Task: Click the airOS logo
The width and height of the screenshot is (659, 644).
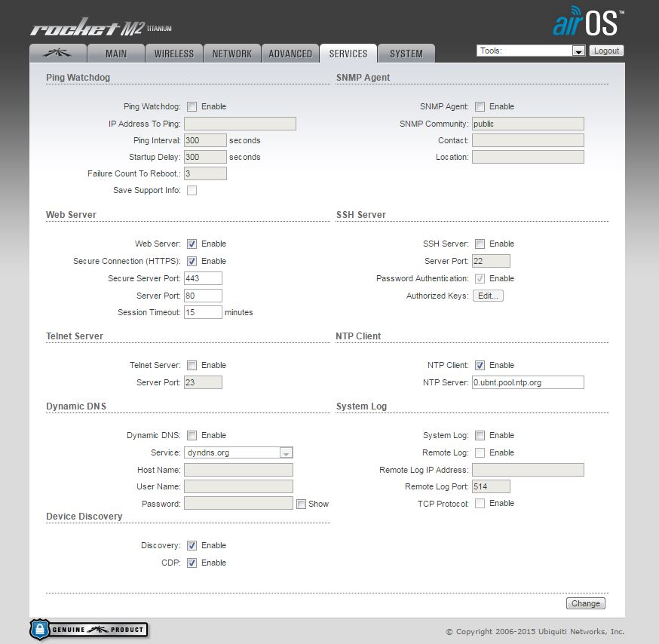Action: [x=588, y=22]
